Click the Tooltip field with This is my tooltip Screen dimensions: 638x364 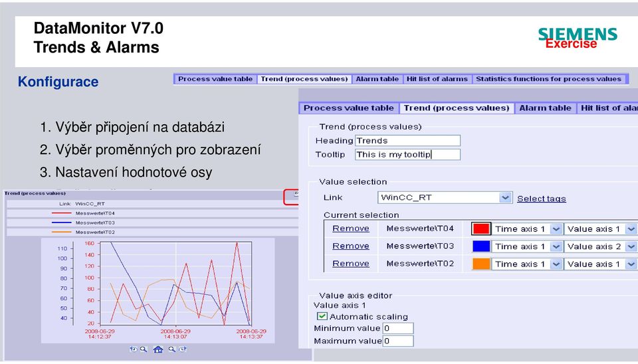(x=407, y=155)
